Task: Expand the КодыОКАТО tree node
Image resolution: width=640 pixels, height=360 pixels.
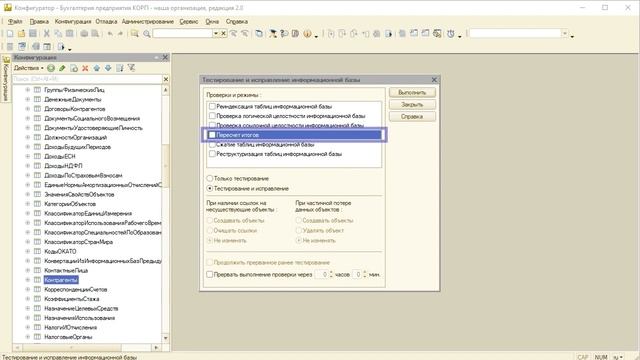Action: coord(28,251)
